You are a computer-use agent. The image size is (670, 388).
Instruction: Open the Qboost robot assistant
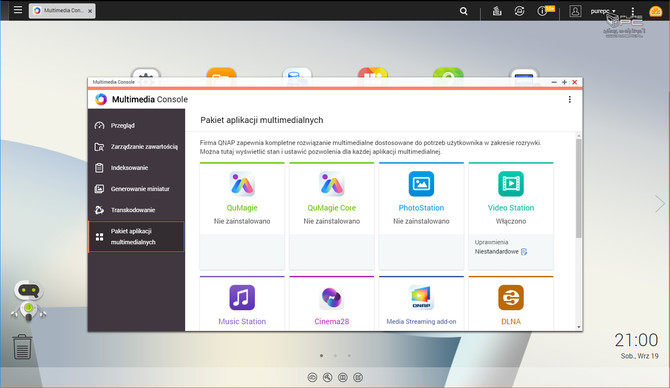(x=29, y=300)
